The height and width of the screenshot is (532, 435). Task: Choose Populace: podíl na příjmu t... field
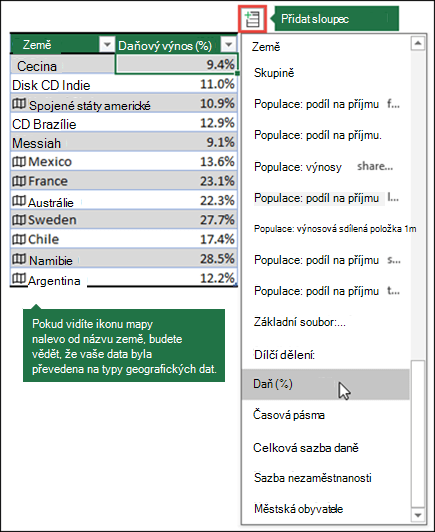coord(327,291)
